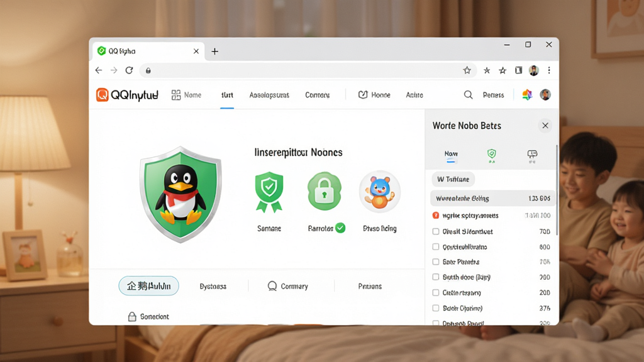Open the Aesolapsuras navigation item
Screen dimensions: 644x362
[x=269, y=95]
